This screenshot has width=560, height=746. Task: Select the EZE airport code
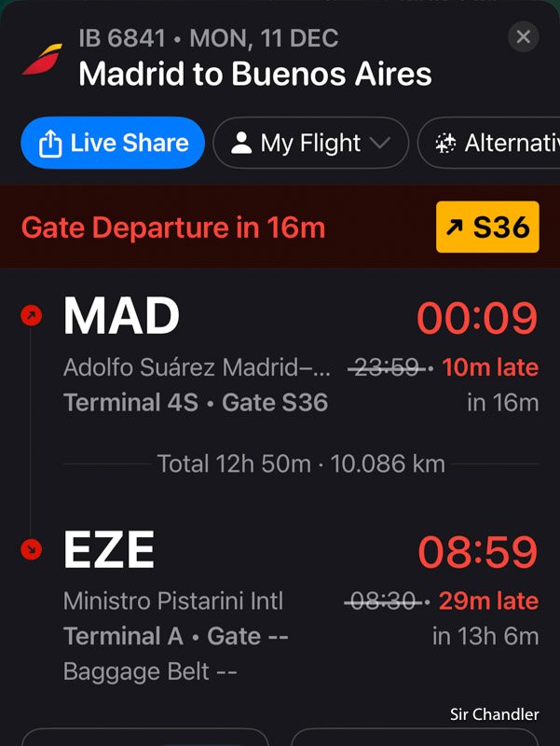click(109, 550)
